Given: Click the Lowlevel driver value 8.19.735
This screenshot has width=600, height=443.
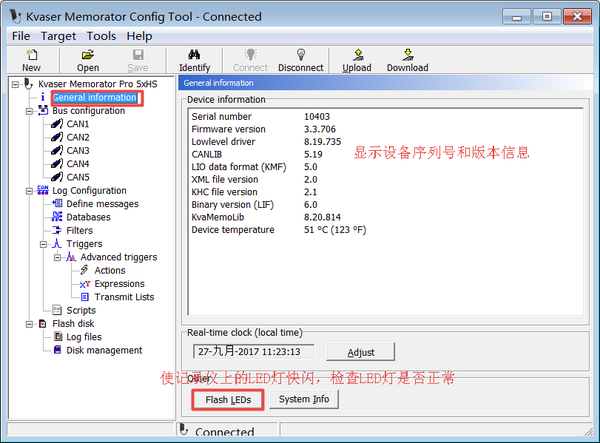Looking at the screenshot, I should pyautogui.click(x=322, y=142).
